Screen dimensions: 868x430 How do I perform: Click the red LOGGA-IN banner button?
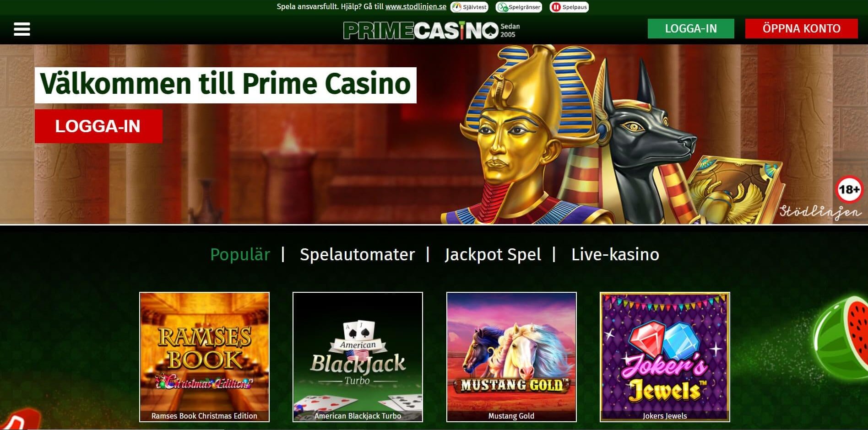pos(98,126)
